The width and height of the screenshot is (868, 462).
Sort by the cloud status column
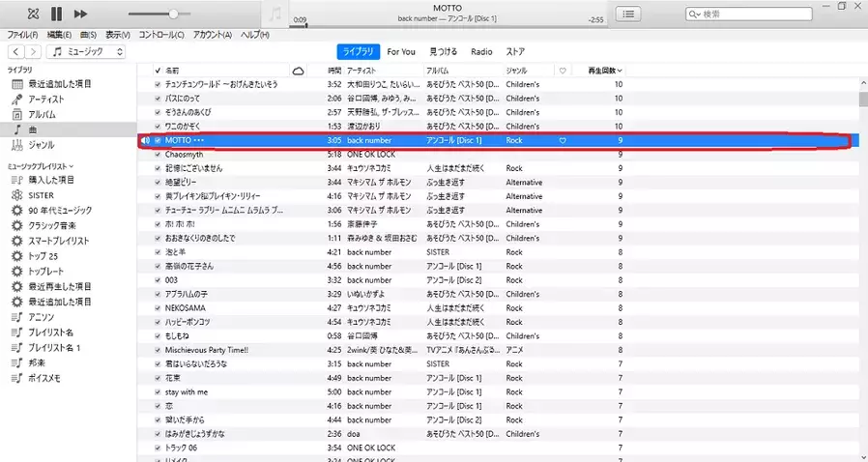[x=298, y=71]
